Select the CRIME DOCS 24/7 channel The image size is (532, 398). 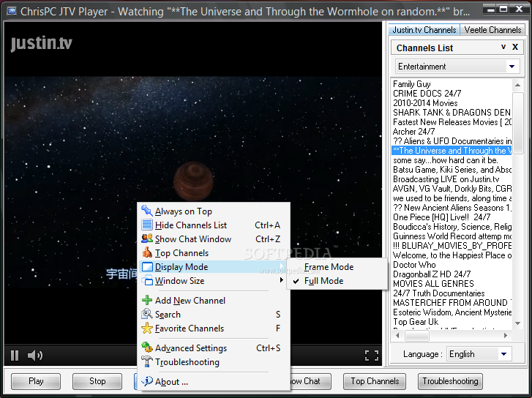[452, 94]
